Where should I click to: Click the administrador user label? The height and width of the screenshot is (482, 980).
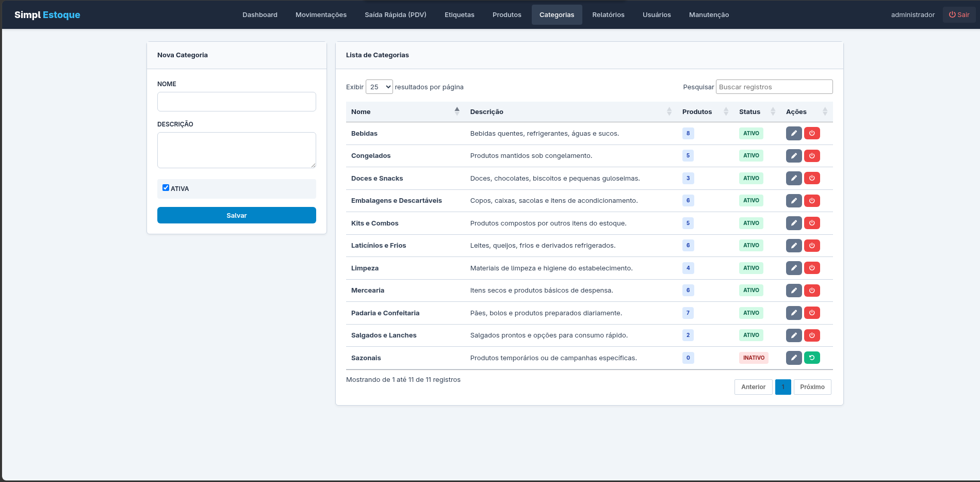point(913,14)
